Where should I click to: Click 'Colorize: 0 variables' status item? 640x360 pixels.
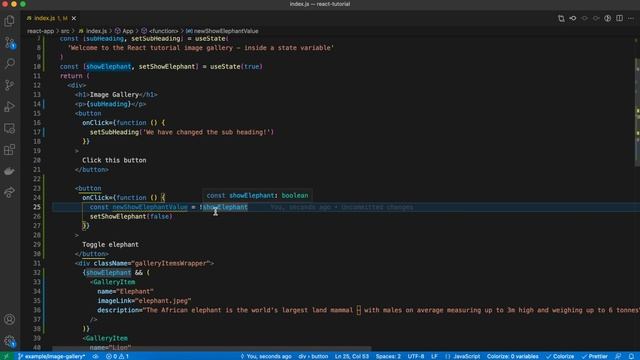click(x=512, y=356)
